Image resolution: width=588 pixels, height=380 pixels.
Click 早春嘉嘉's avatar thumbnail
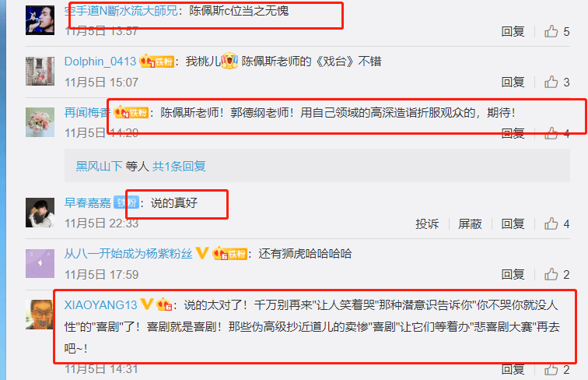[x=40, y=213]
